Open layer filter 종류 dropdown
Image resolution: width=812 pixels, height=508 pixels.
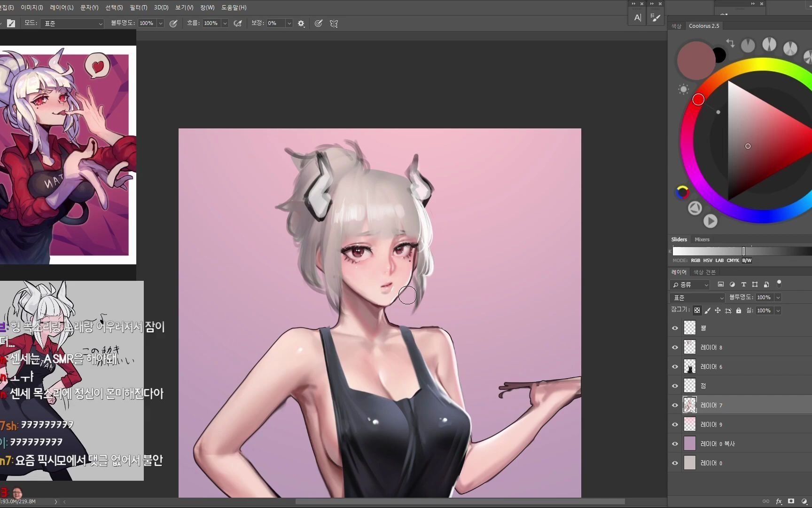pos(690,285)
